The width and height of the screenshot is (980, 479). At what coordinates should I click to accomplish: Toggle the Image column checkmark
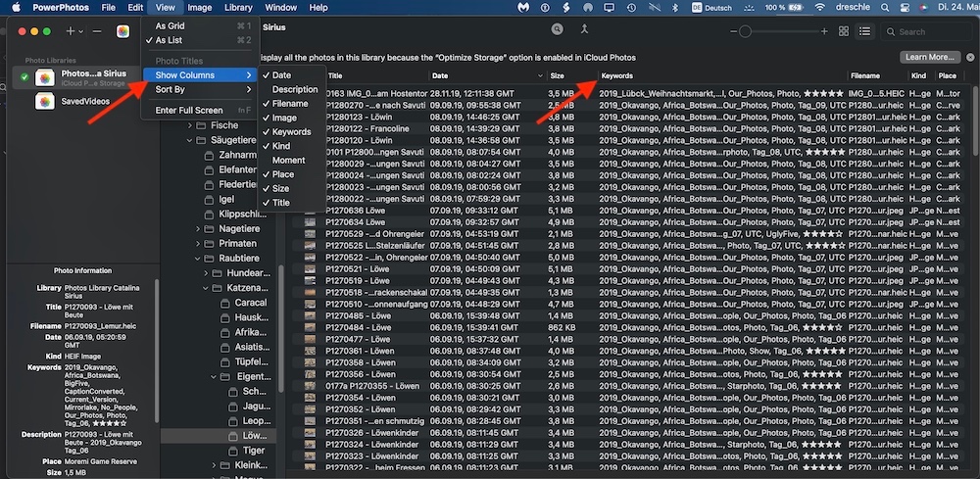(284, 118)
